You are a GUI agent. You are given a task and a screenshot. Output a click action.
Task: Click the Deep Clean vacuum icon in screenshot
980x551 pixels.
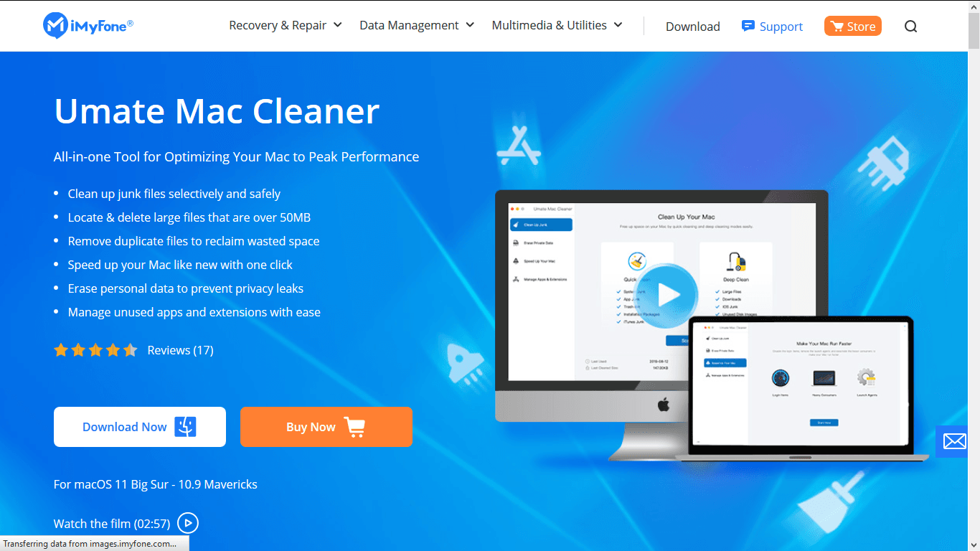[735, 262]
